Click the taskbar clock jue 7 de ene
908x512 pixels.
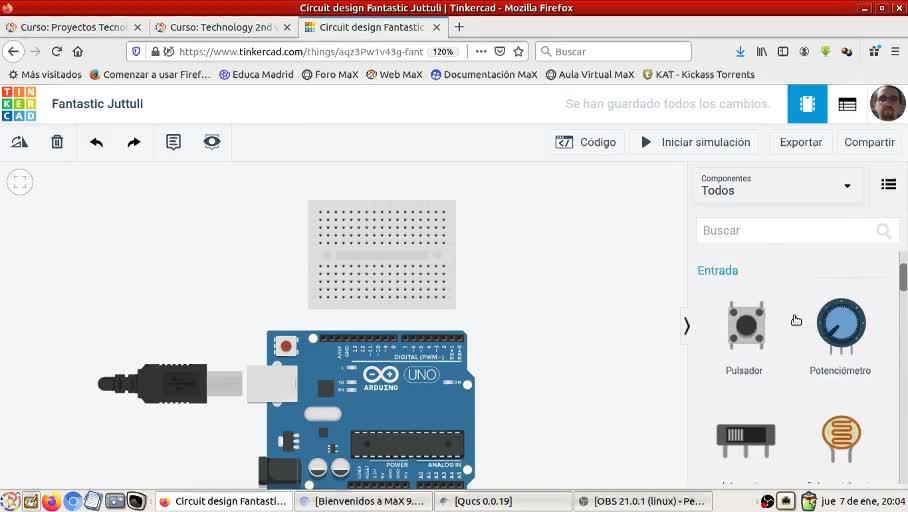click(x=863, y=501)
